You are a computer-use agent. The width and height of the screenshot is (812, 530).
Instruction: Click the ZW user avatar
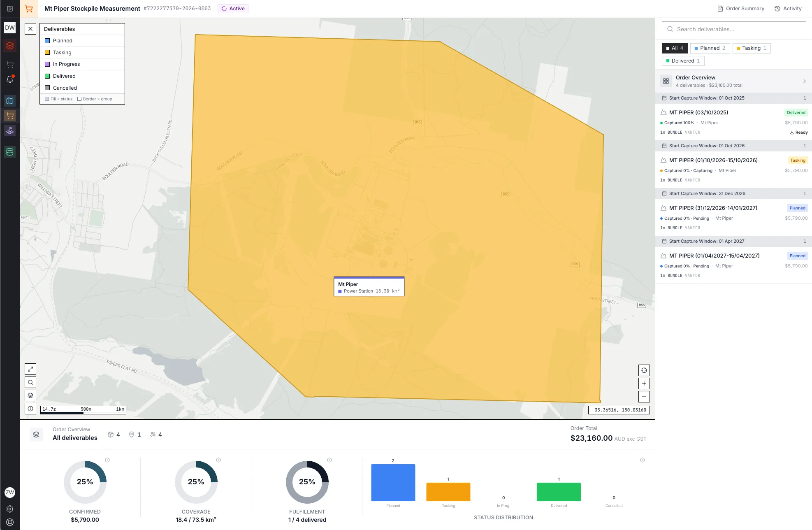(10, 493)
